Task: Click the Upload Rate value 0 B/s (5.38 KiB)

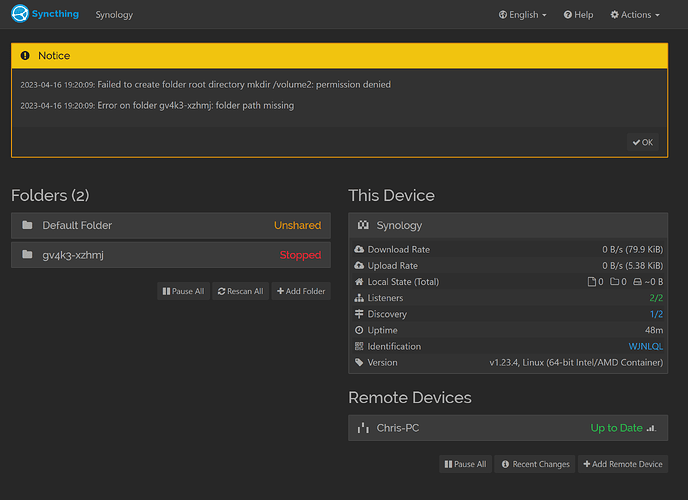Action: [x=632, y=266]
